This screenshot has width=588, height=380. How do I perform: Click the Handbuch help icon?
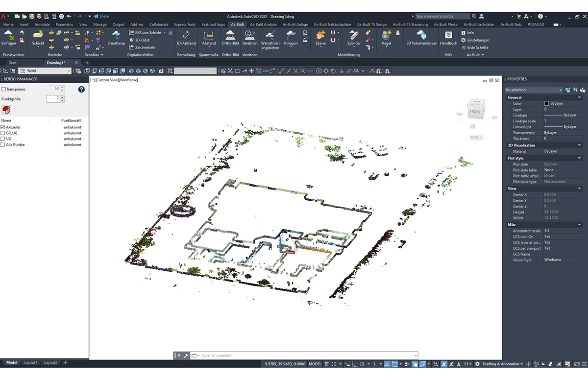pyautogui.click(x=449, y=39)
